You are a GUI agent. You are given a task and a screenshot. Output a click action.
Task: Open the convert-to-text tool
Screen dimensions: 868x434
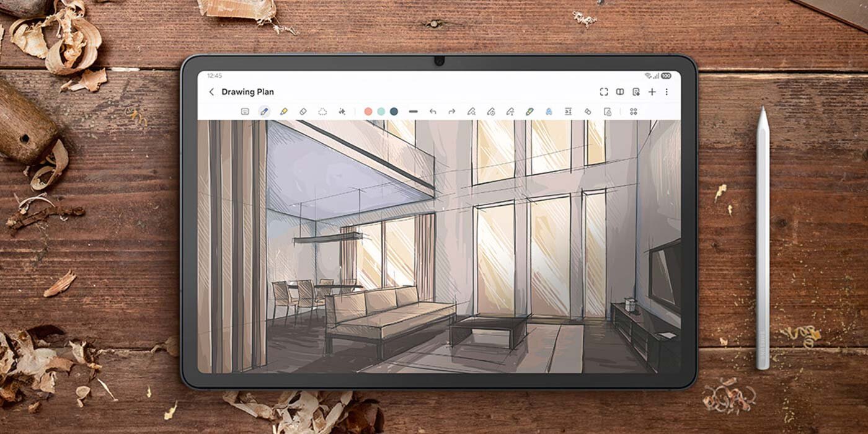click(x=567, y=112)
